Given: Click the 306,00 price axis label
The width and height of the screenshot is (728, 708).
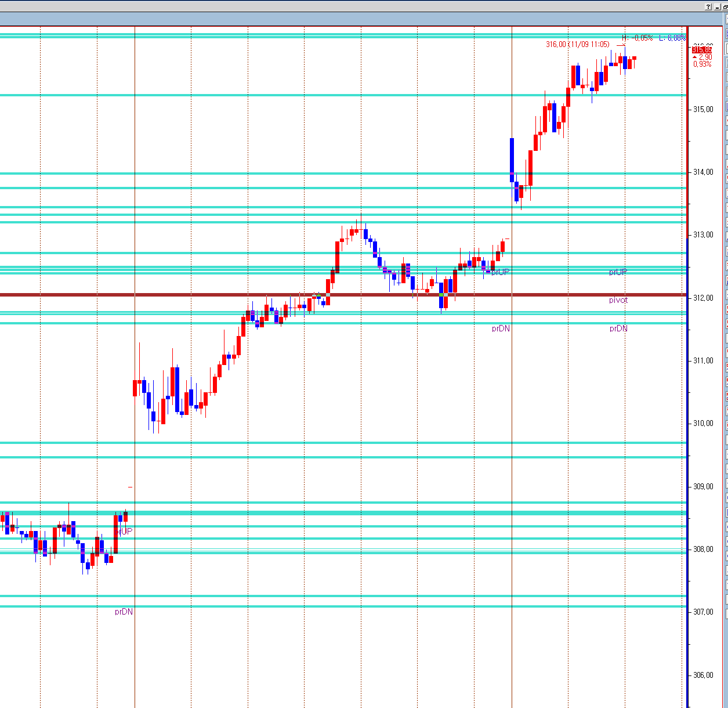Looking at the screenshot, I should [x=703, y=676].
